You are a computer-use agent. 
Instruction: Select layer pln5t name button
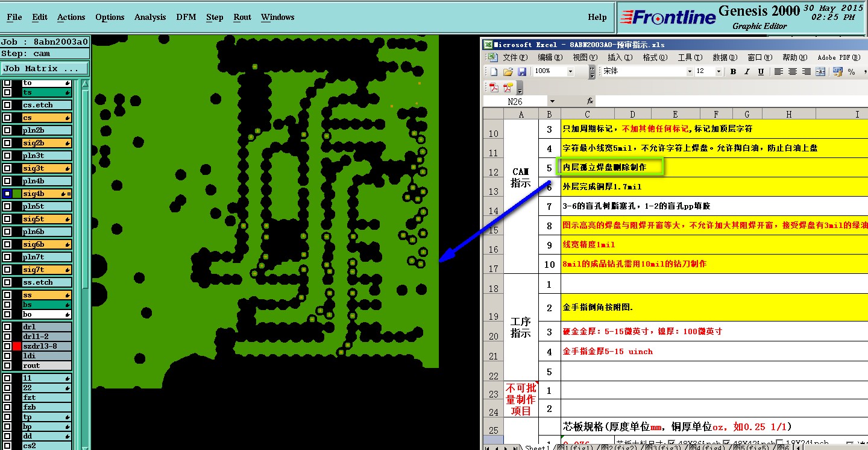coord(46,206)
